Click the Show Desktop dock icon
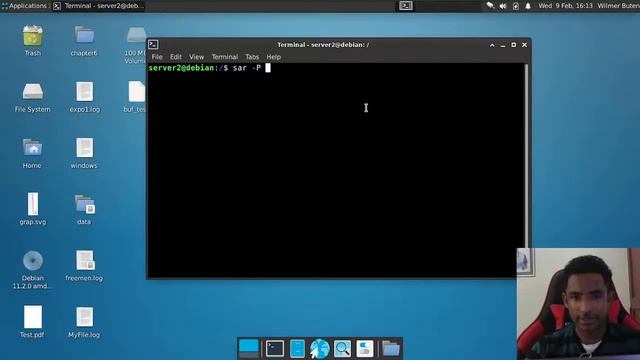 pos(249,349)
